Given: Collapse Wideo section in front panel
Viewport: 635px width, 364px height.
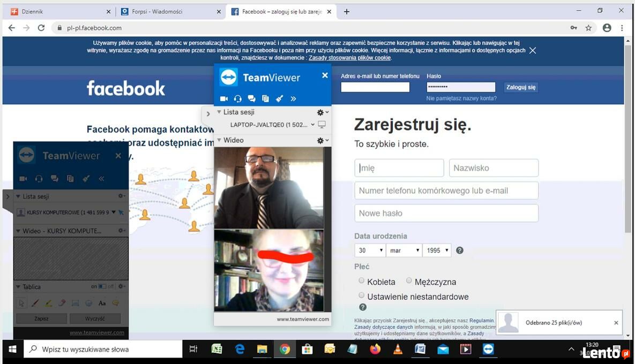Looking at the screenshot, I should (x=219, y=140).
